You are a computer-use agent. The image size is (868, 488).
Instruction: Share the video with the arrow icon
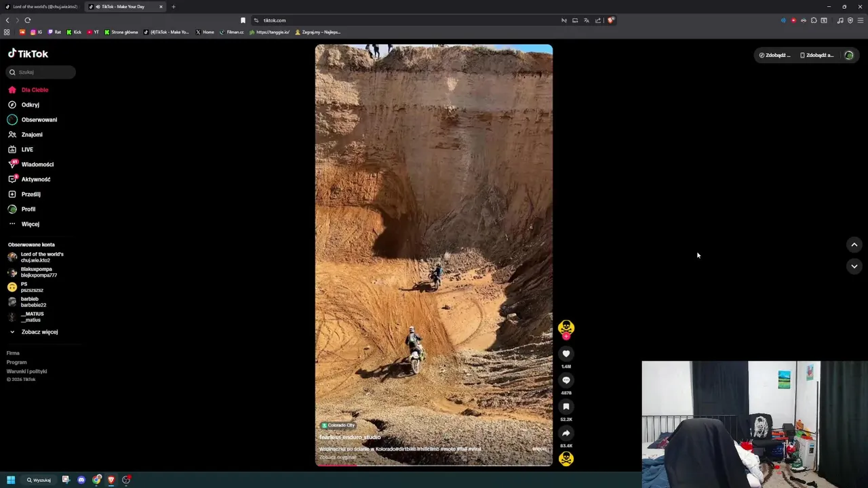click(x=566, y=433)
